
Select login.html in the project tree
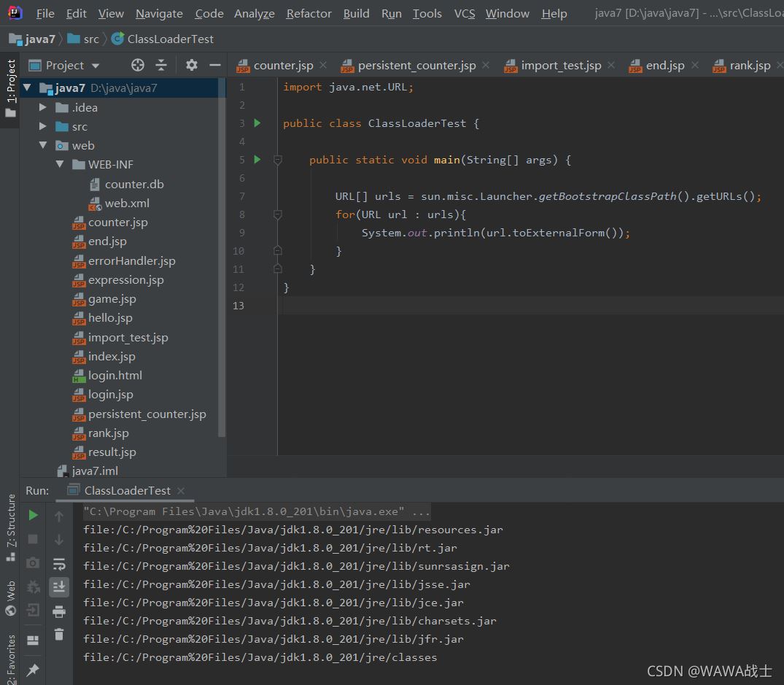pos(115,376)
